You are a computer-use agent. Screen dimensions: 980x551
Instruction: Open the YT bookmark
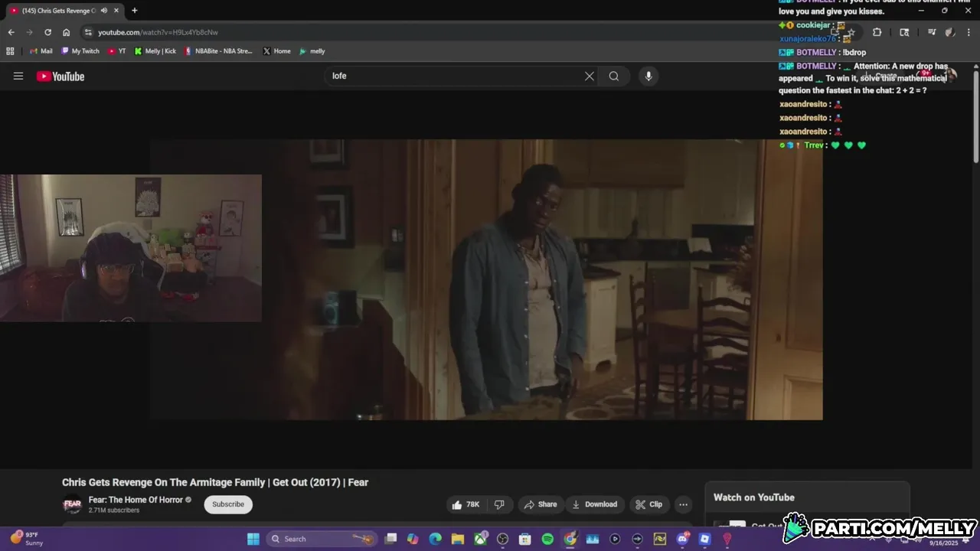tap(117, 51)
